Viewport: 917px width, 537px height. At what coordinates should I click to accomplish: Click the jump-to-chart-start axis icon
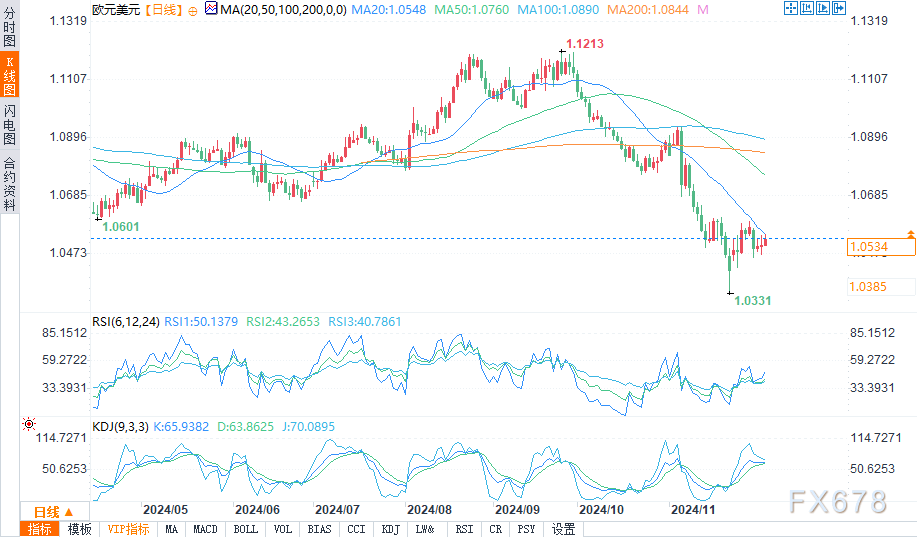807,8
